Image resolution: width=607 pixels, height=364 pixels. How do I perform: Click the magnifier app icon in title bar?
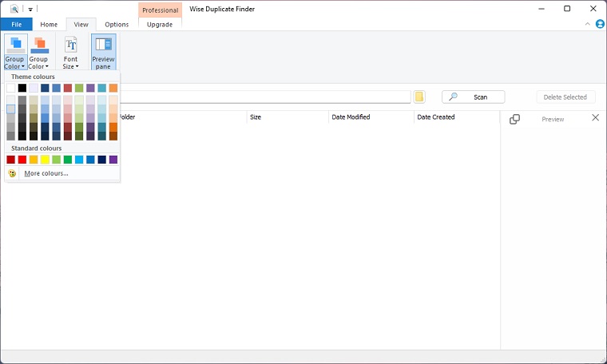coord(14,9)
